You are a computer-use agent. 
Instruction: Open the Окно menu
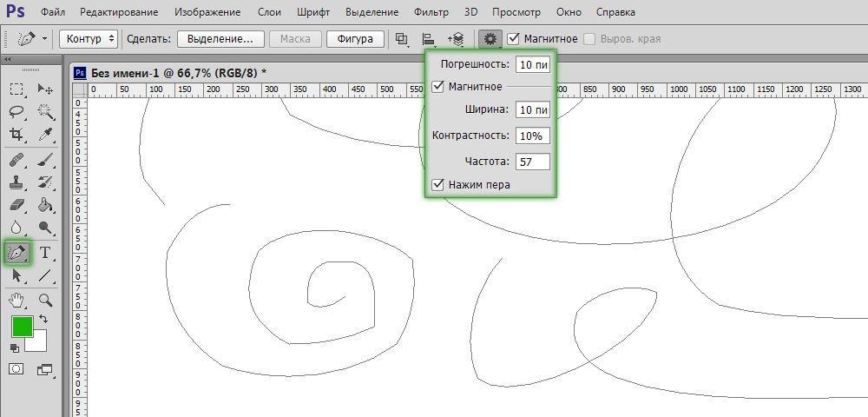(x=569, y=11)
